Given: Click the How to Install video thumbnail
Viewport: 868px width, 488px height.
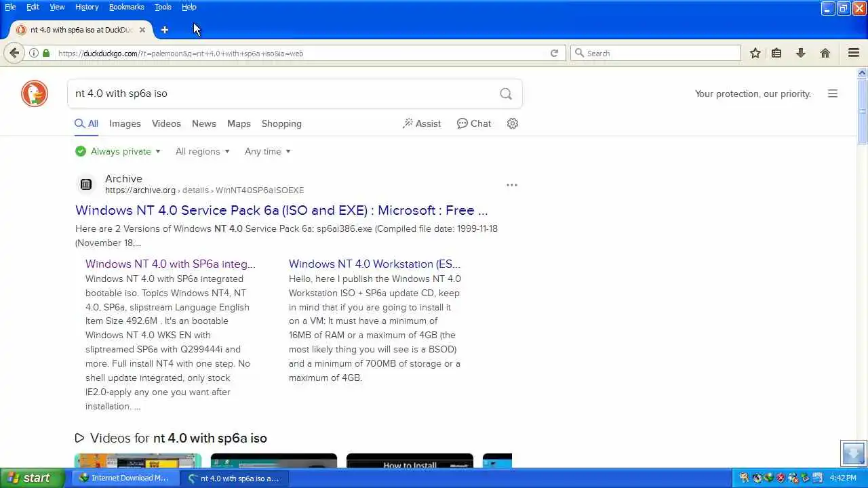Looking at the screenshot, I should click(410, 461).
